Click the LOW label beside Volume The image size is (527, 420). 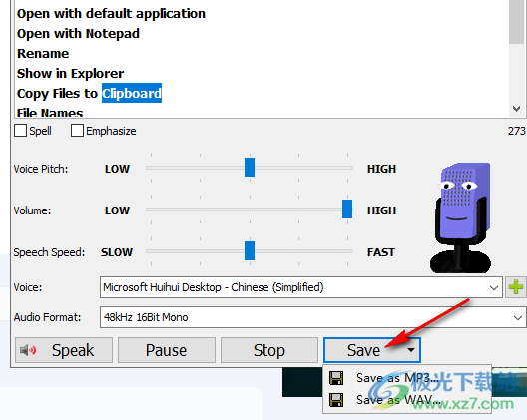(x=117, y=210)
